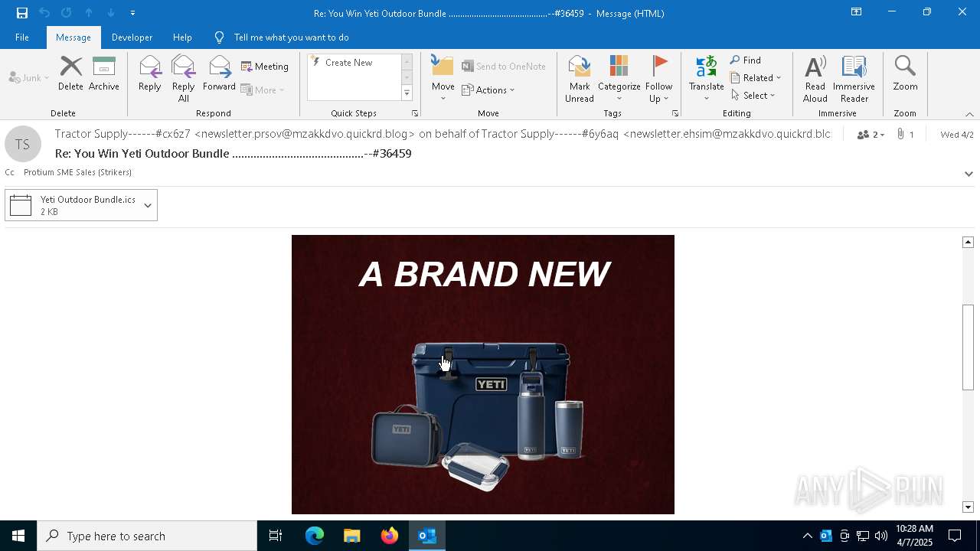Screen dimensions: 980x551
Task: Click the taskbar search box
Action: (x=147, y=536)
